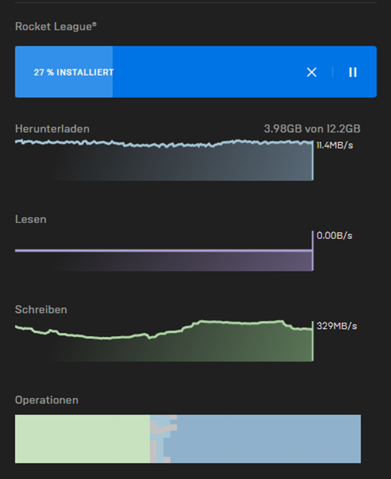Click the green section of Operationen map
This screenshot has width=391, height=479.
coord(82,439)
